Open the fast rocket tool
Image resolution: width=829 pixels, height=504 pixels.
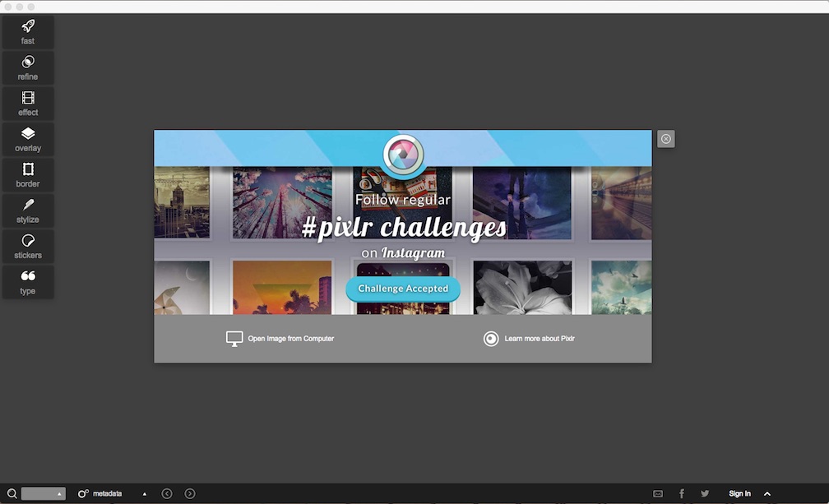(x=27, y=32)
